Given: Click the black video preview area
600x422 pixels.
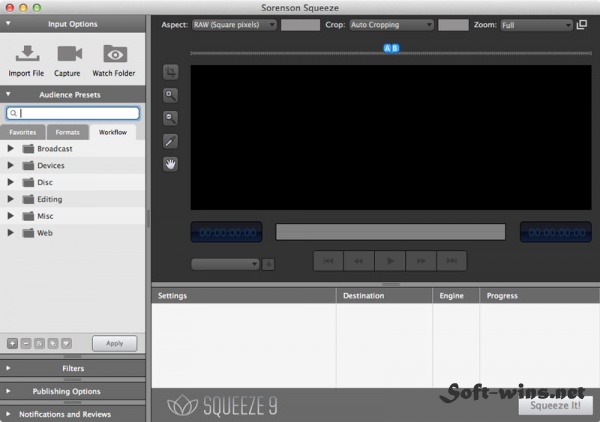Looking at the screenshot, I should tap(391, 137).
